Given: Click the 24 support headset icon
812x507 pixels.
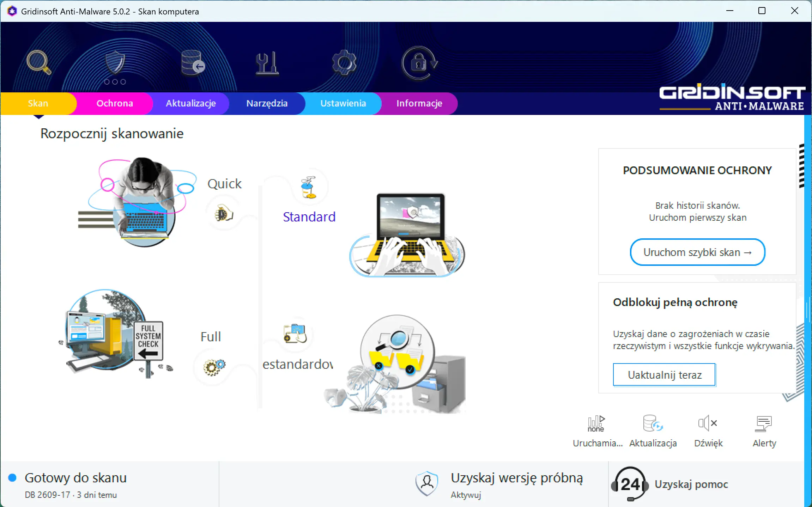Looking at the screenshot, I should coord(630,484).
